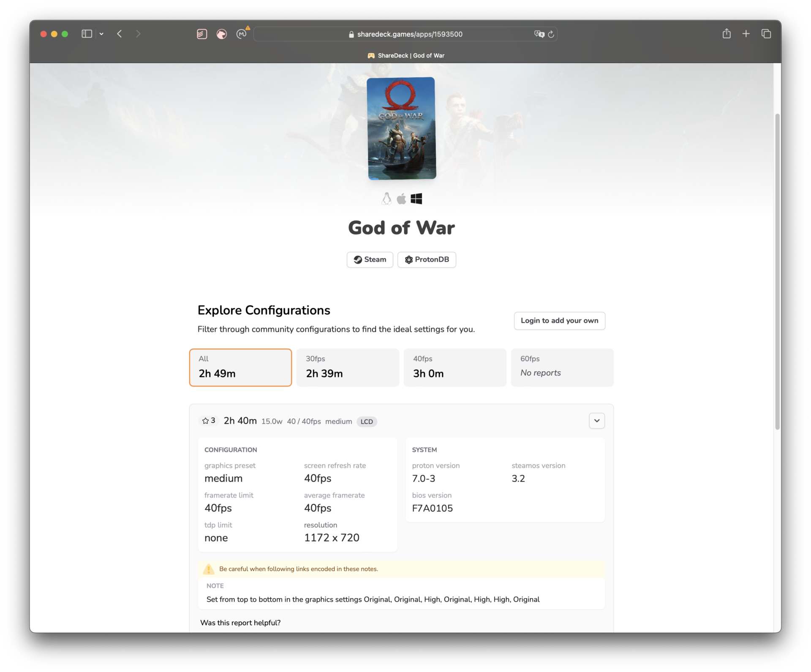Click the 1172 x 720 resolution value
The height and width of the screenshot is (672, 811).
332,538
